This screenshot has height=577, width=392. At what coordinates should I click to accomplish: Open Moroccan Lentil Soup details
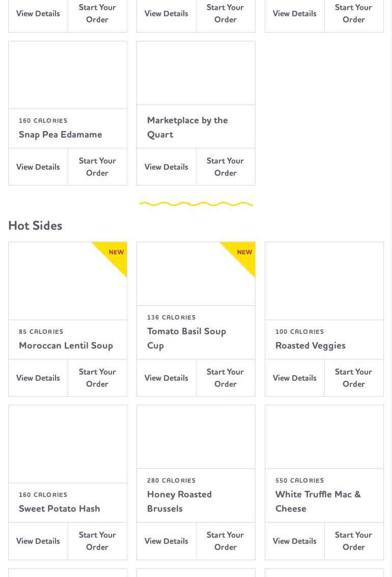[x=38, y=378]
